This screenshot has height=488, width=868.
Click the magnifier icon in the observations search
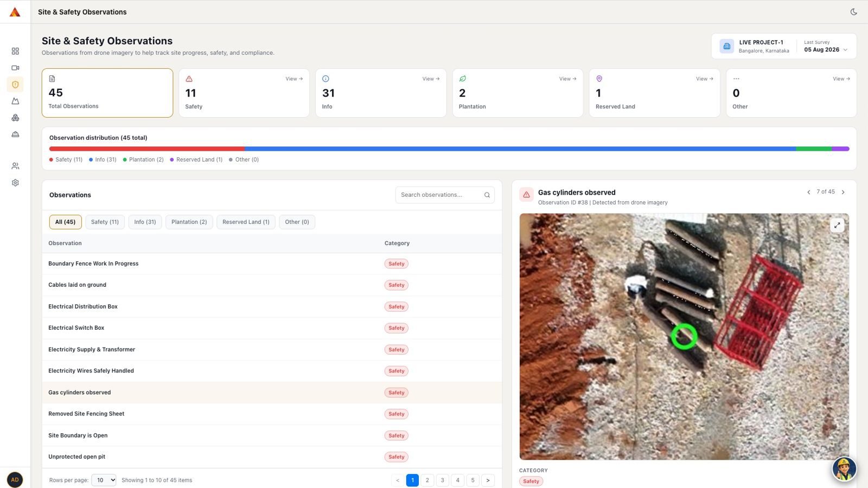pyautogui.click(x=487, y=195)
